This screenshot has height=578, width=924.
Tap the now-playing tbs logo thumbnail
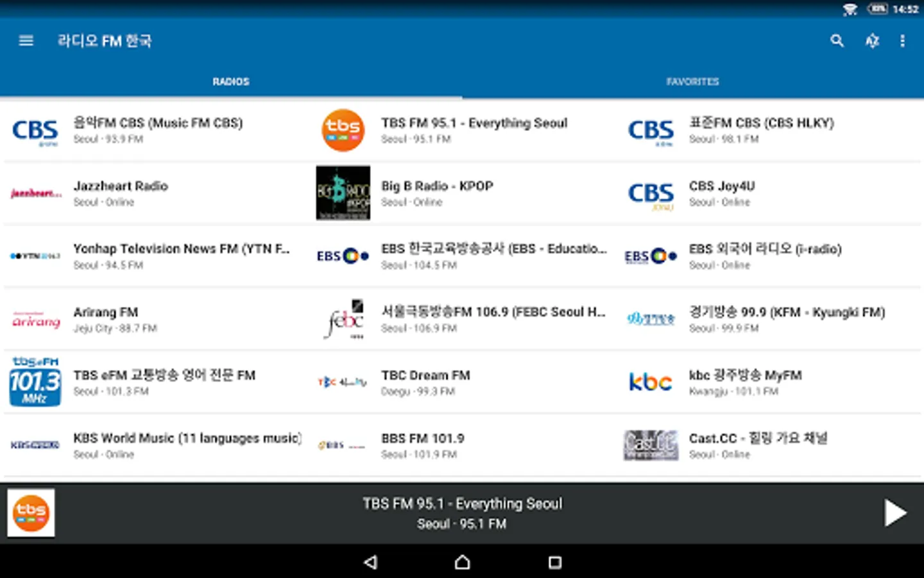[x=31, y=513]
